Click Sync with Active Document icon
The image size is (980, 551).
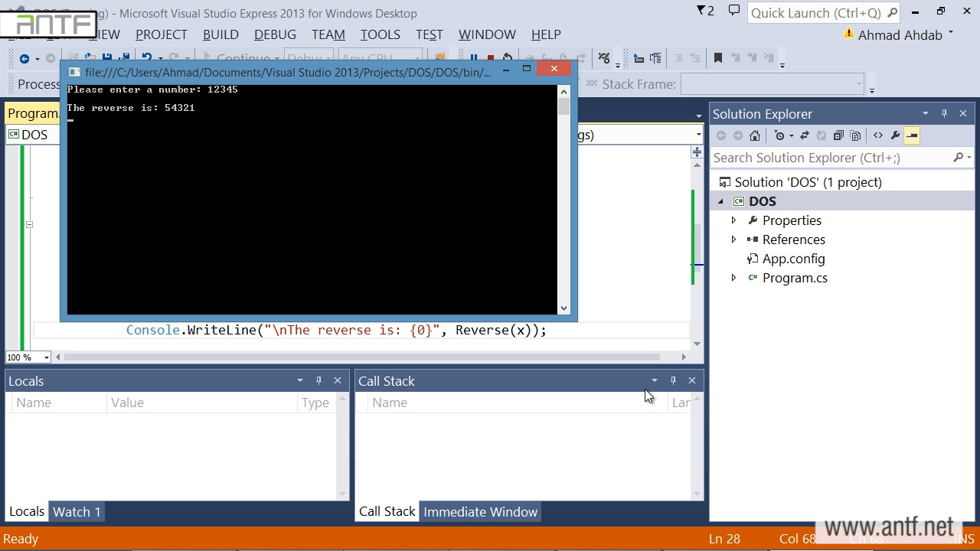click(x=804, y=135)
